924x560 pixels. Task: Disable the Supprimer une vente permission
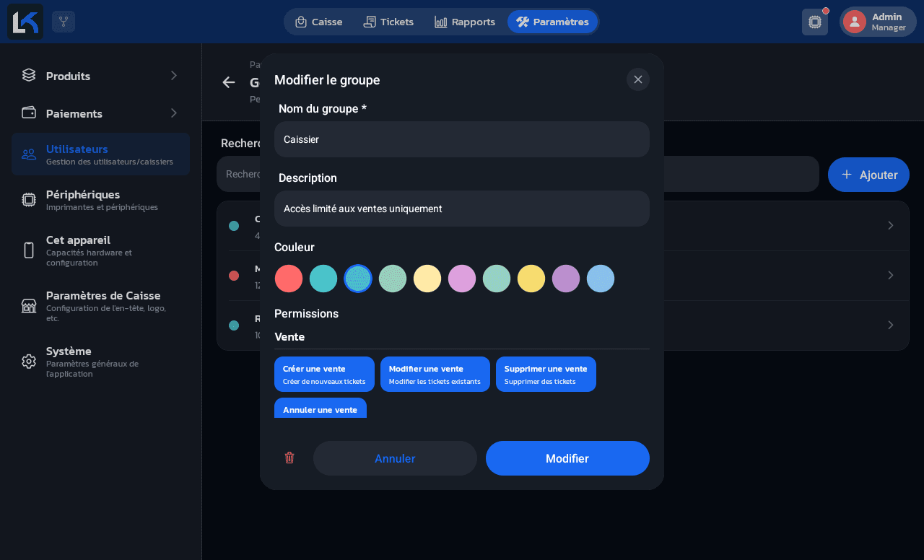tap(546, 374)
